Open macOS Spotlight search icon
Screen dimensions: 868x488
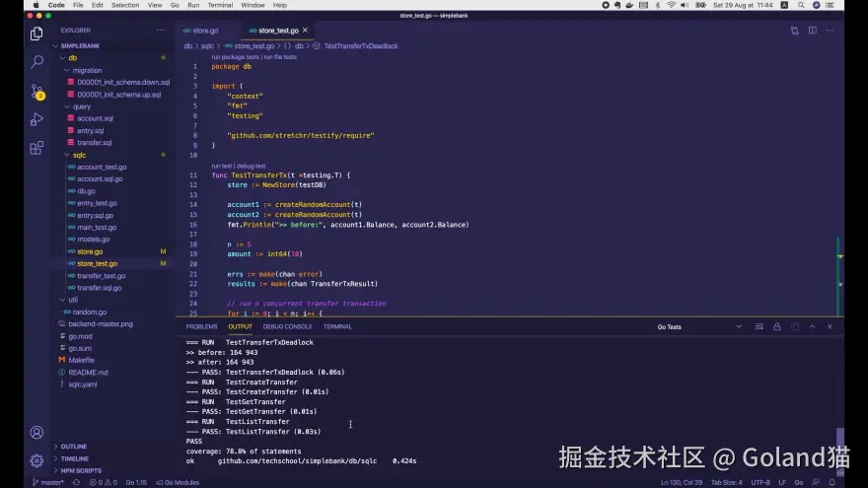click(x=801, y=5)
